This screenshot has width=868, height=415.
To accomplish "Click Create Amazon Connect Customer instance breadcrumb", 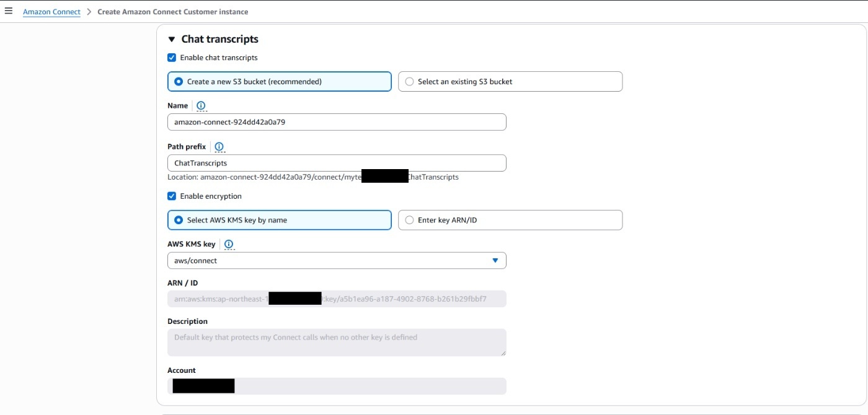I will (x=173, y=12).
